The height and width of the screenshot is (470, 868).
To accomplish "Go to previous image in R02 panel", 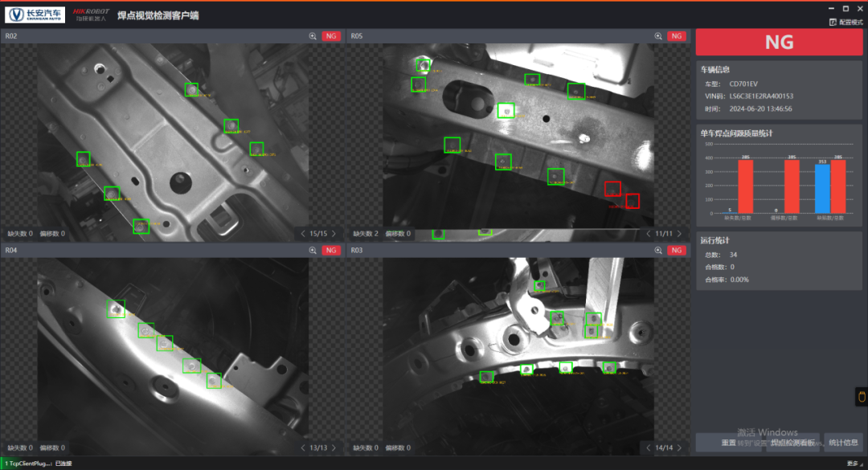I will tap(303, 234).
